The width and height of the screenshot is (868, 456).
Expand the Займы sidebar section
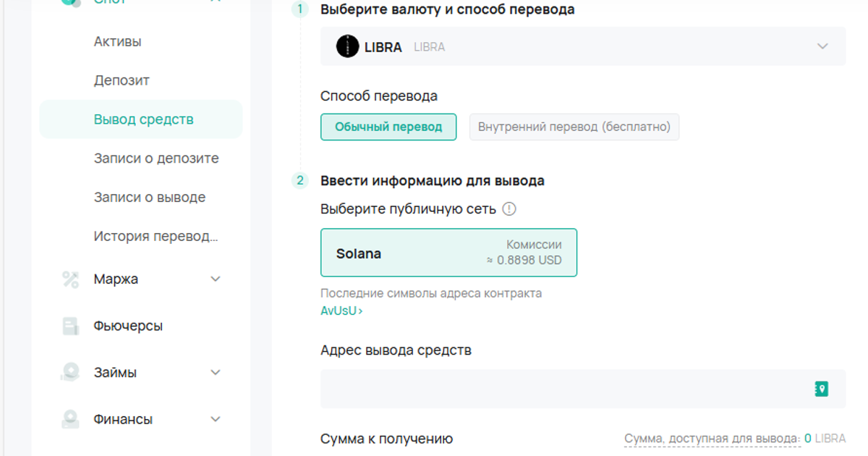coord(215,373)
